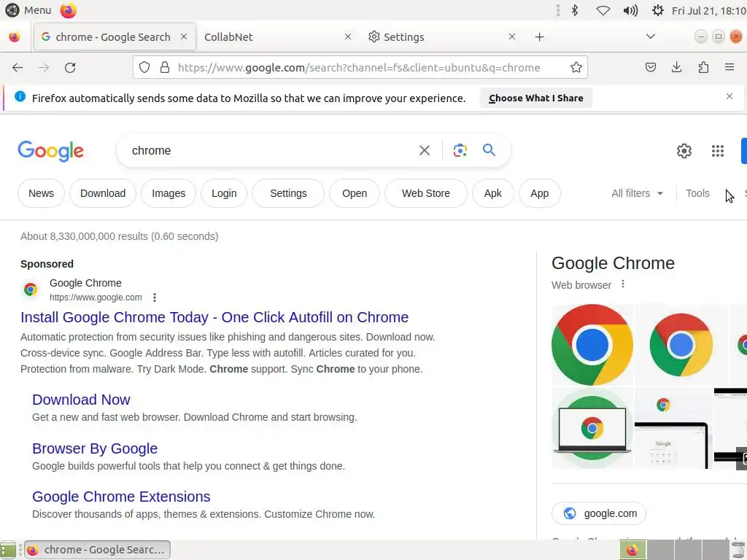
Task: Click the show desktop icon bottom-left
Action: 7,550
